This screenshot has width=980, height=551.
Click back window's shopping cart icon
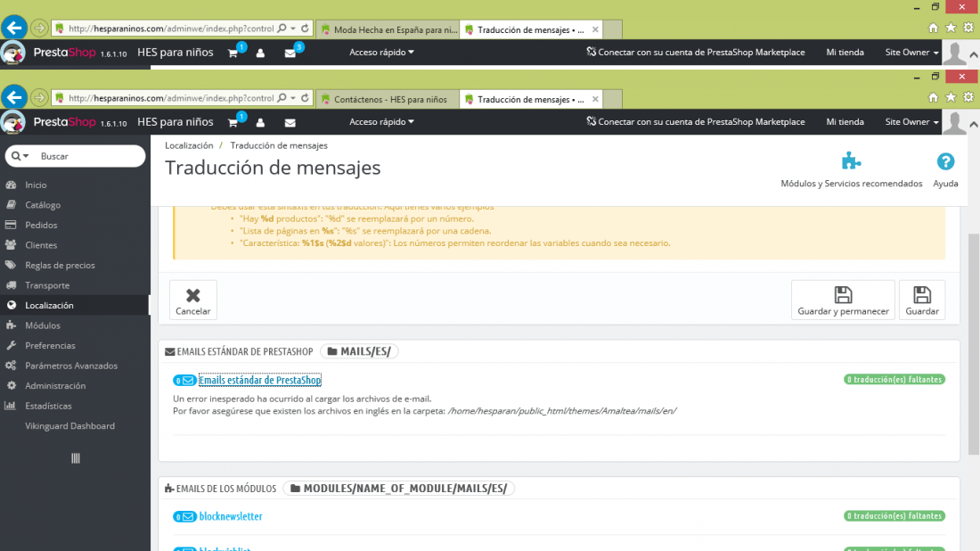pos(235,52)
